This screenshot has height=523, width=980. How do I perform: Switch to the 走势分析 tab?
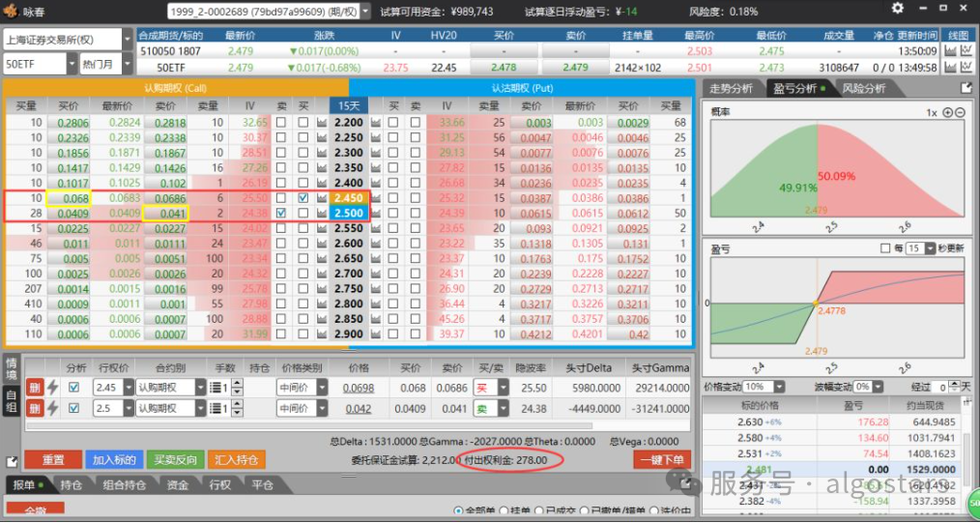click(731, 88)
